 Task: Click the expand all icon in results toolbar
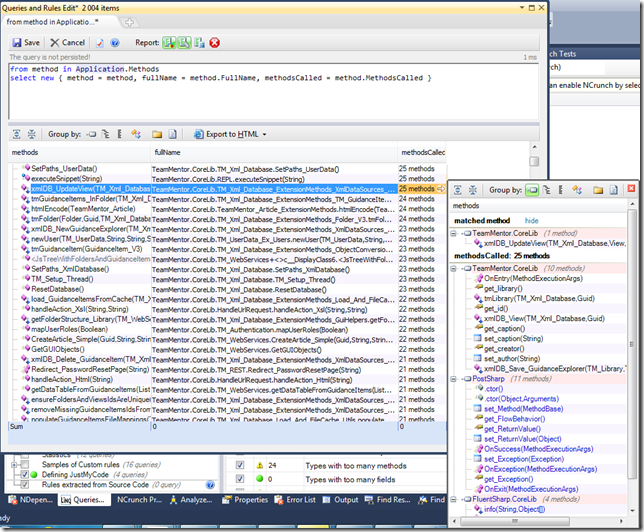(16, 134)
